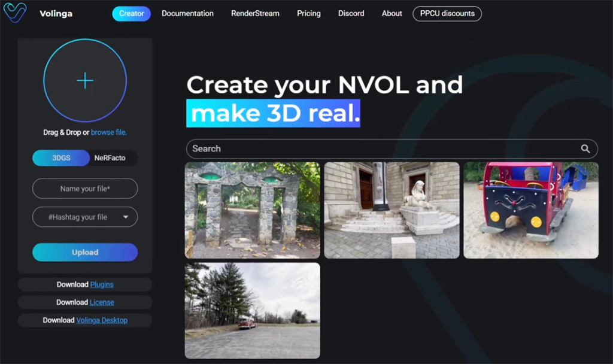
Task: Open the stone archway ruins thumbnail
Action: (252, 210)
